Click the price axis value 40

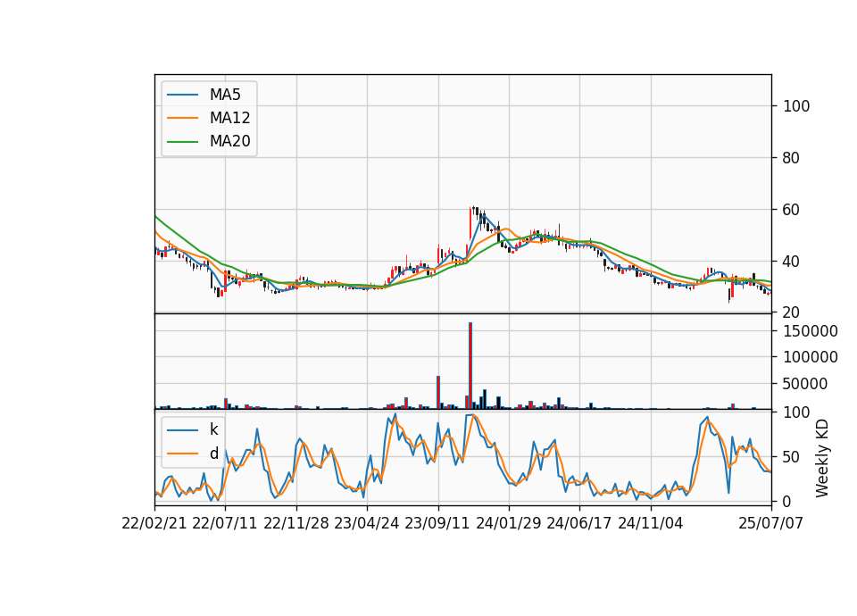792,262
